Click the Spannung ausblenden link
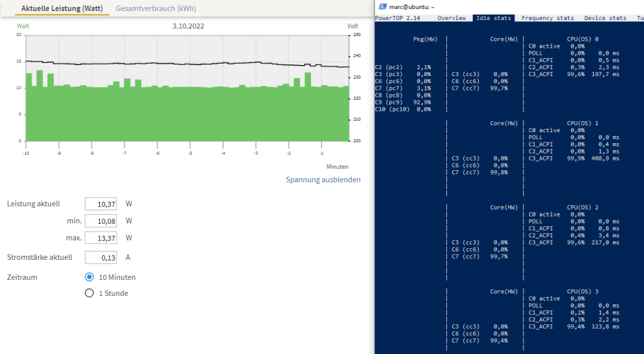Screen dimensions: 644x354 [323, 180]
